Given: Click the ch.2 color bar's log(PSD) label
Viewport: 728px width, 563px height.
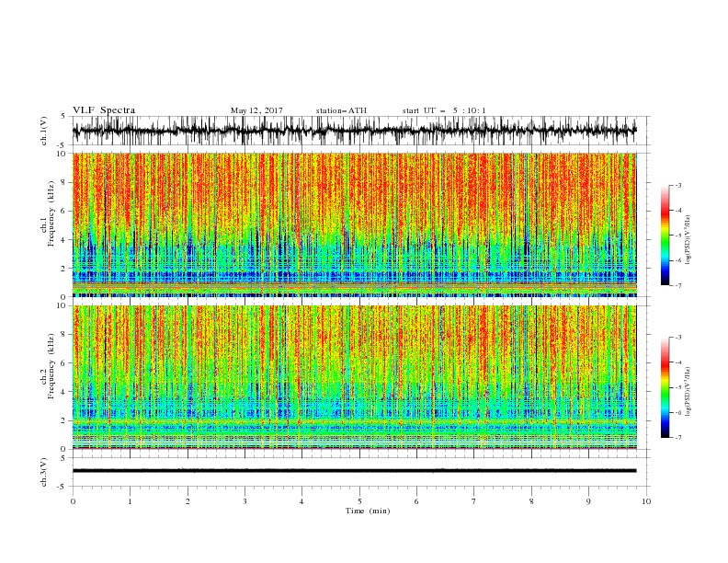Looking at the screenshot, I should click(x=688, y=391).
